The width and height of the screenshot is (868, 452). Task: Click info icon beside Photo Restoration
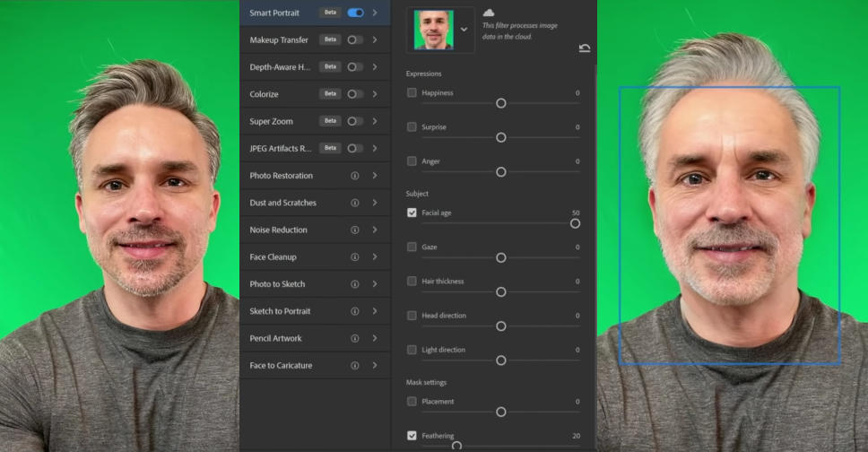(x=355, y=176)
